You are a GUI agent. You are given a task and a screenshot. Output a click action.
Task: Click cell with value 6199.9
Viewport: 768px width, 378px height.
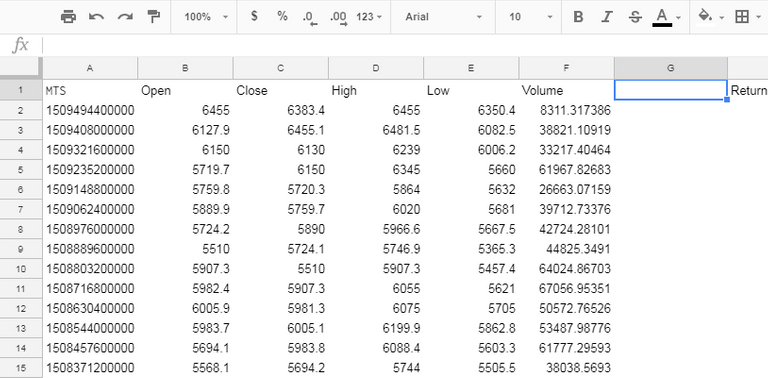click(376, 328)
